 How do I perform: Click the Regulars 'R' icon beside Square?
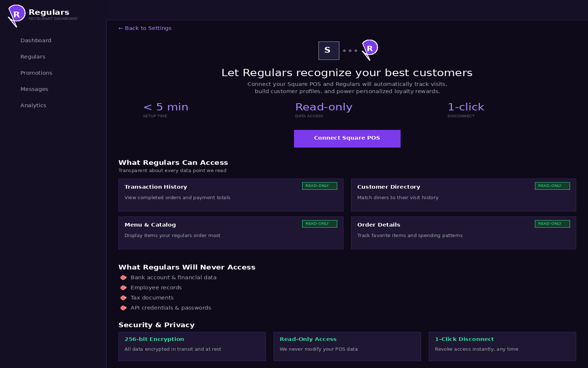pos(370,49)
